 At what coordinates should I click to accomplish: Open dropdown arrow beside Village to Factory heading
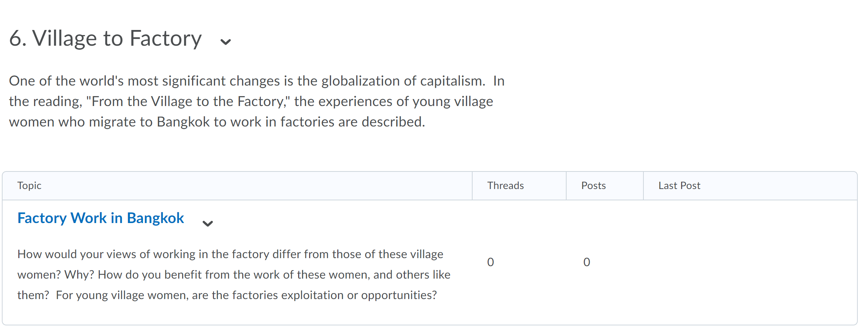pyautogui.click(x=225, y=42)
